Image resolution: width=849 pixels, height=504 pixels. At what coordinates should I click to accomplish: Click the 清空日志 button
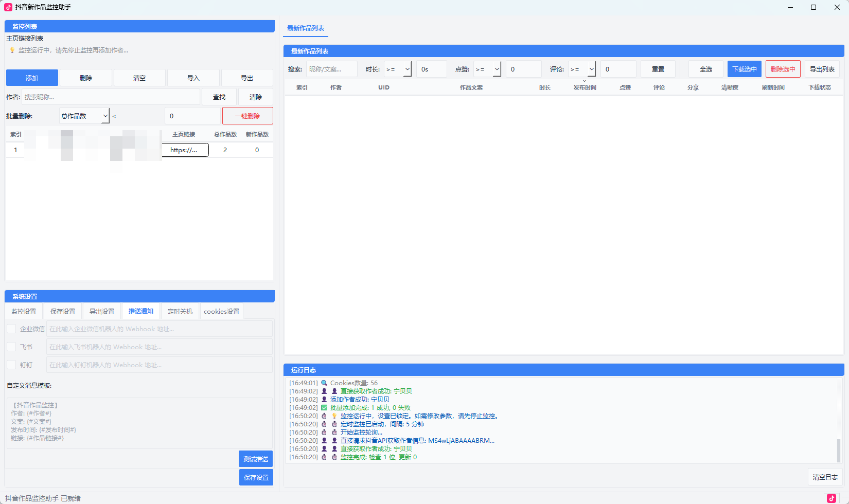825,477
